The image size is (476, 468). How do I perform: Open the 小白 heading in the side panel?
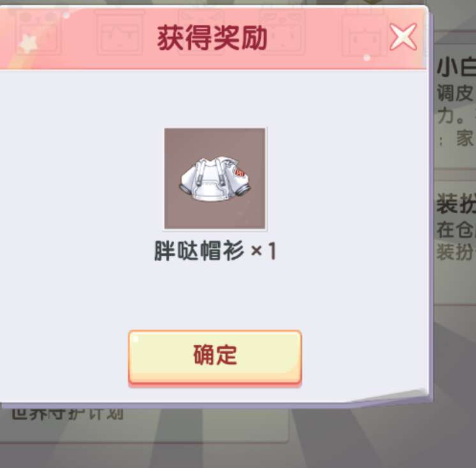point(456,68)
